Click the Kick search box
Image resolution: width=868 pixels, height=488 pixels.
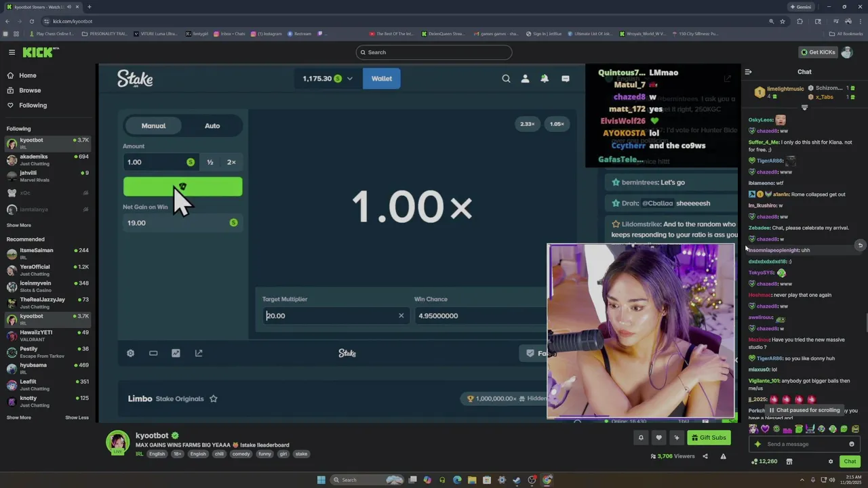pyautogui.click(x=434, y=52)
